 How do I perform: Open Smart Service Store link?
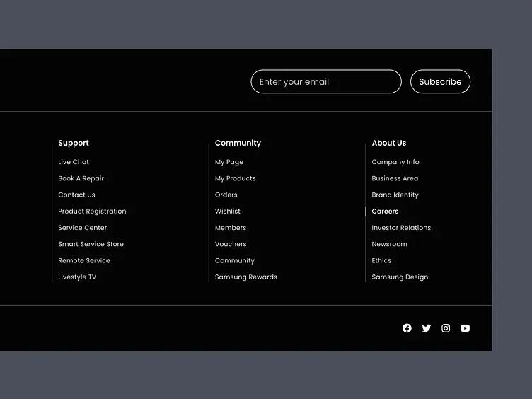[91, 244]
